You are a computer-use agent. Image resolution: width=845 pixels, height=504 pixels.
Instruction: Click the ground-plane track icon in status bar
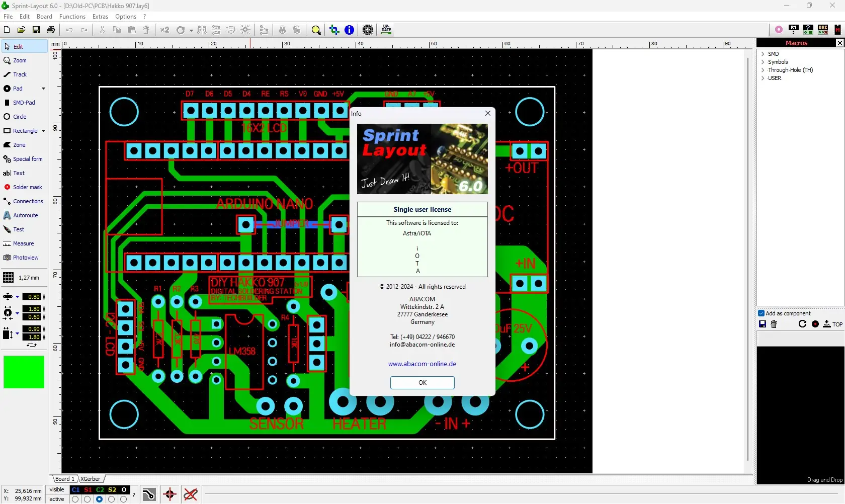coord(149,494)
